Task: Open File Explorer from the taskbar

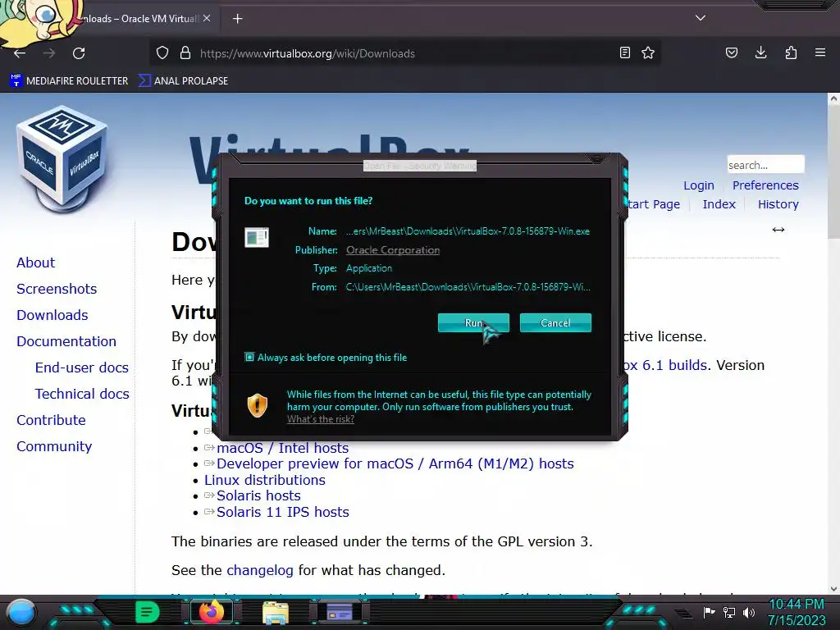Action: (x=276, y=612)
